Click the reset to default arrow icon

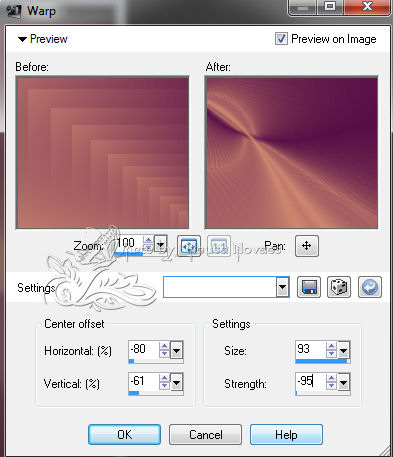(x=370, y=287)
